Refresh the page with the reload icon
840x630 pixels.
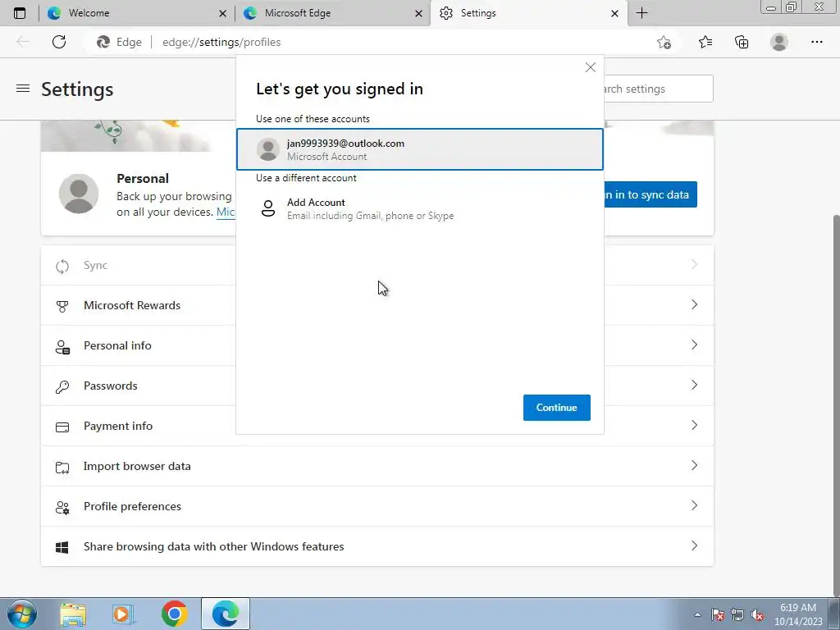tap(59, 42)
